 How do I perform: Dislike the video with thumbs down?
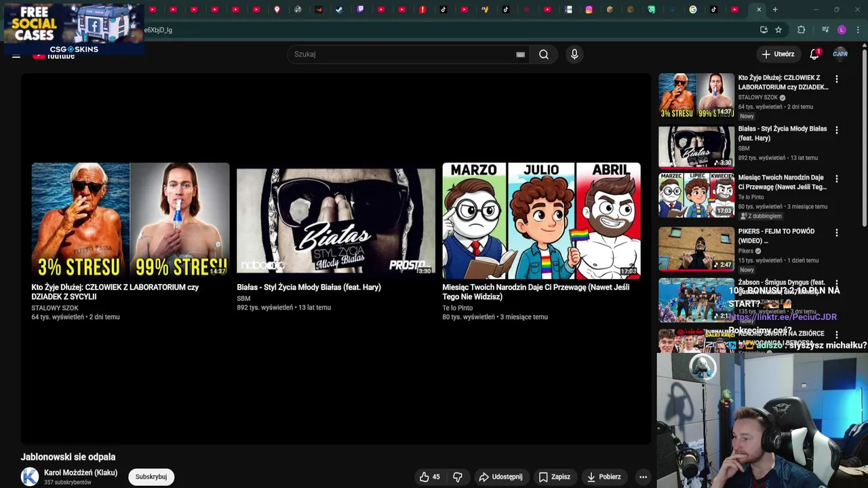pyautogui.click(x=458, y=476)
